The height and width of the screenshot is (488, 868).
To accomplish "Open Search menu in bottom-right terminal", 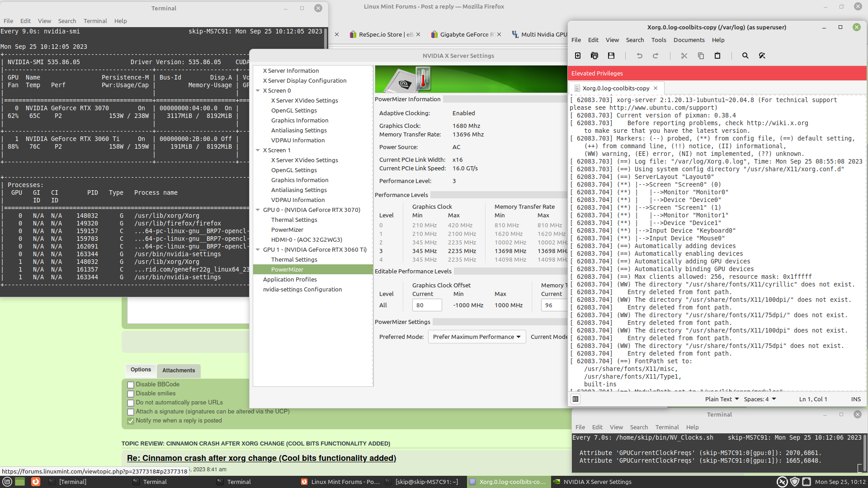I will point(639,427).
